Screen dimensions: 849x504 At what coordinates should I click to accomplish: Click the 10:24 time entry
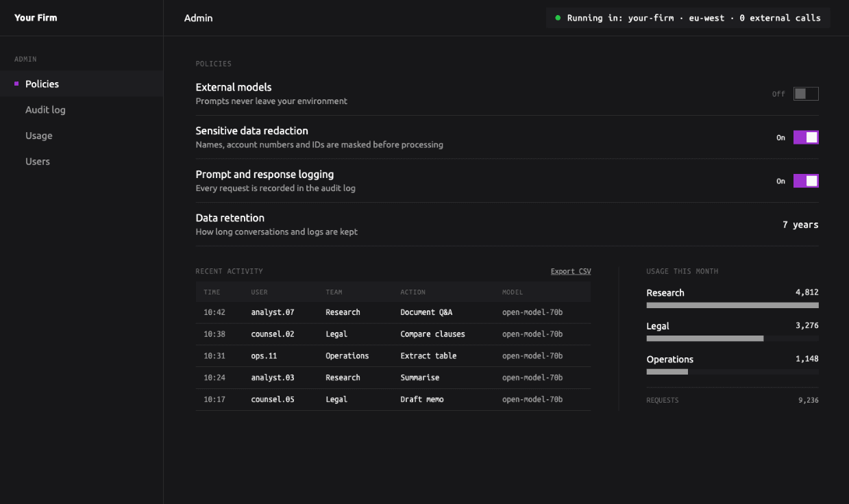coord(214,377)
